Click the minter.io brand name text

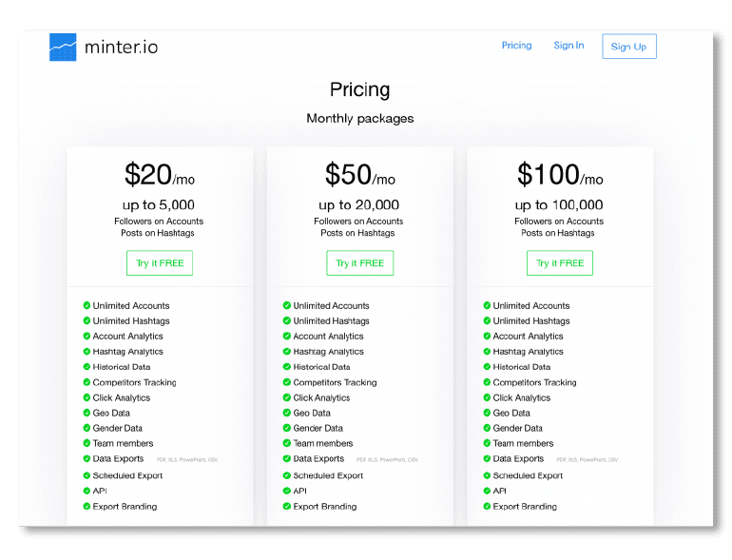coord(121,47)
